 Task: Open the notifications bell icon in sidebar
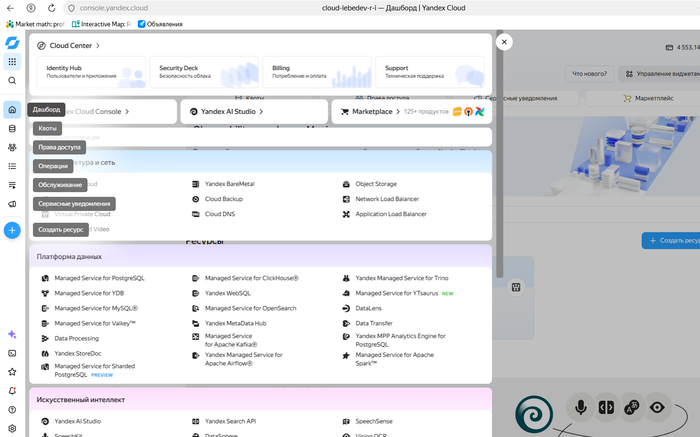(12, 391)
